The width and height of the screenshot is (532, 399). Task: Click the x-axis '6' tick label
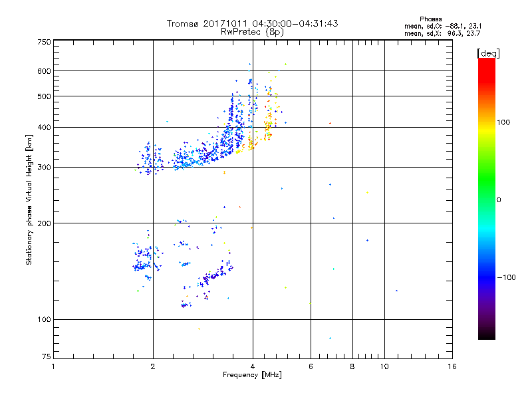tap(311, 366)
